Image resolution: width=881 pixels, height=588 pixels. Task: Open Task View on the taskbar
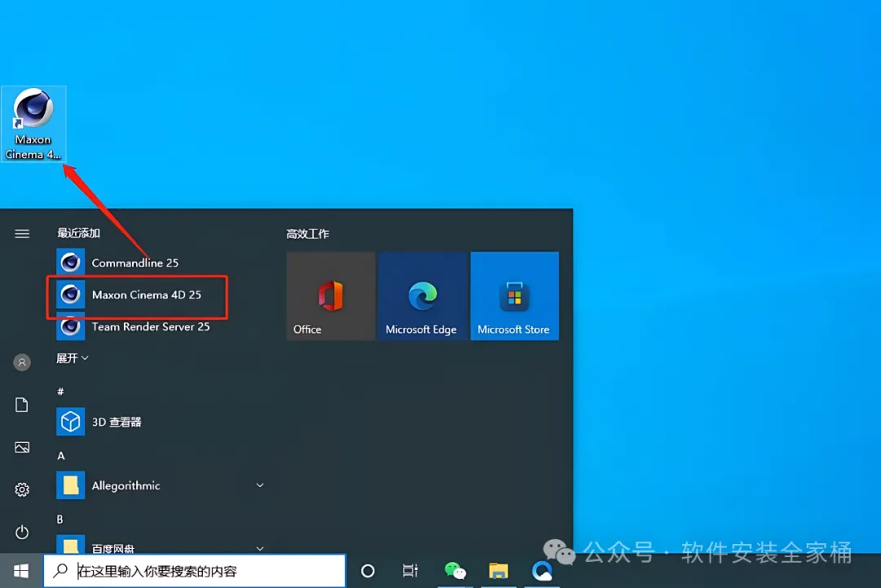(410, 571)
